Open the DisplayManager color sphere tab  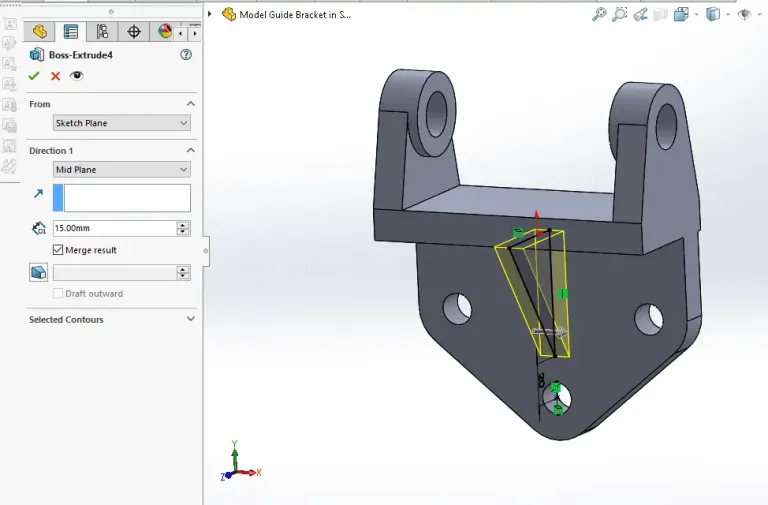(165, 32)
